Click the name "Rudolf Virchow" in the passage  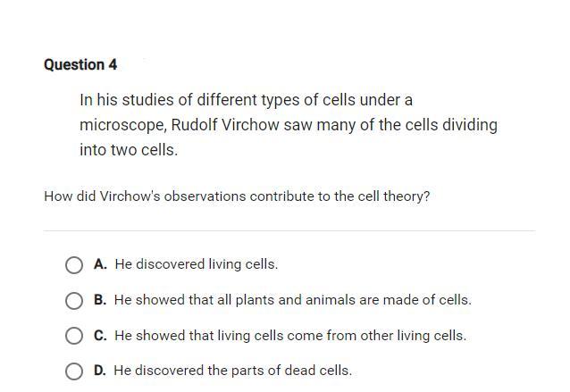(225, 125)
